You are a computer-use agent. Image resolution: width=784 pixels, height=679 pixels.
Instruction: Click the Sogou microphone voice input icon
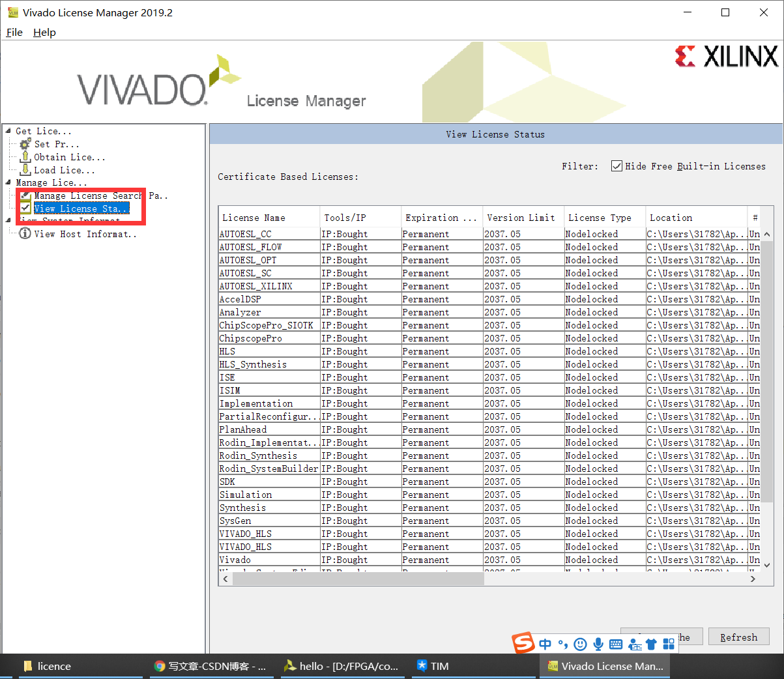click(x=598, y=644)
